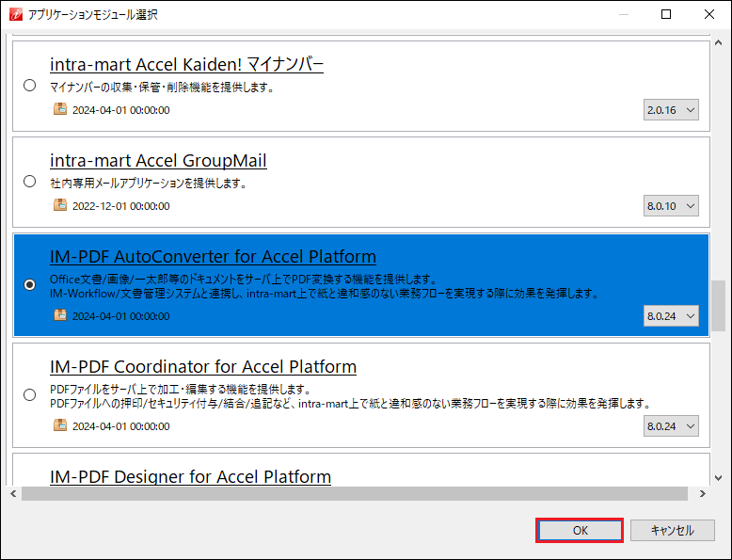Click text 社内専用メールアプリケーションを提供します。
Image resolution: width=732 pixels, height=560 pixels.
(x=149, y=184)
